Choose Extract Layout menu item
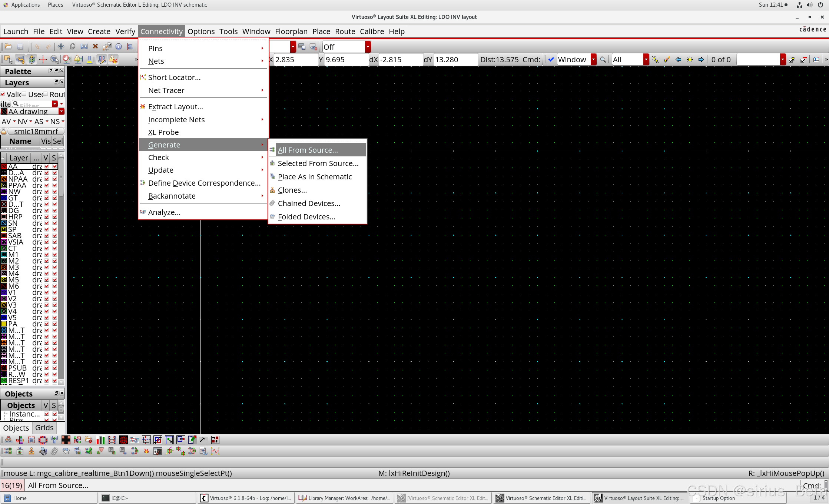The height and width of the screenshot is (504, 829). coord(203,107)
